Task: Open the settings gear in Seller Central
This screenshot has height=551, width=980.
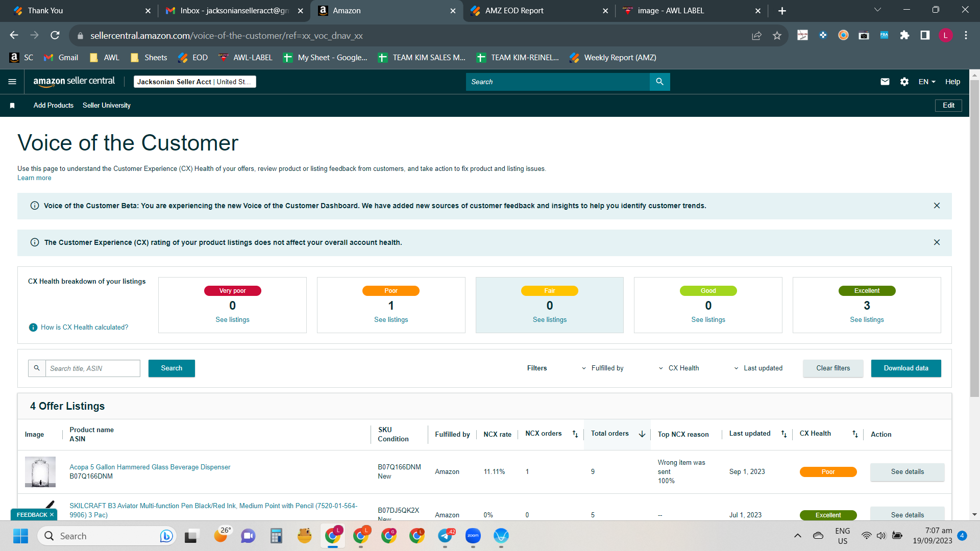Action: pos(904,82)
